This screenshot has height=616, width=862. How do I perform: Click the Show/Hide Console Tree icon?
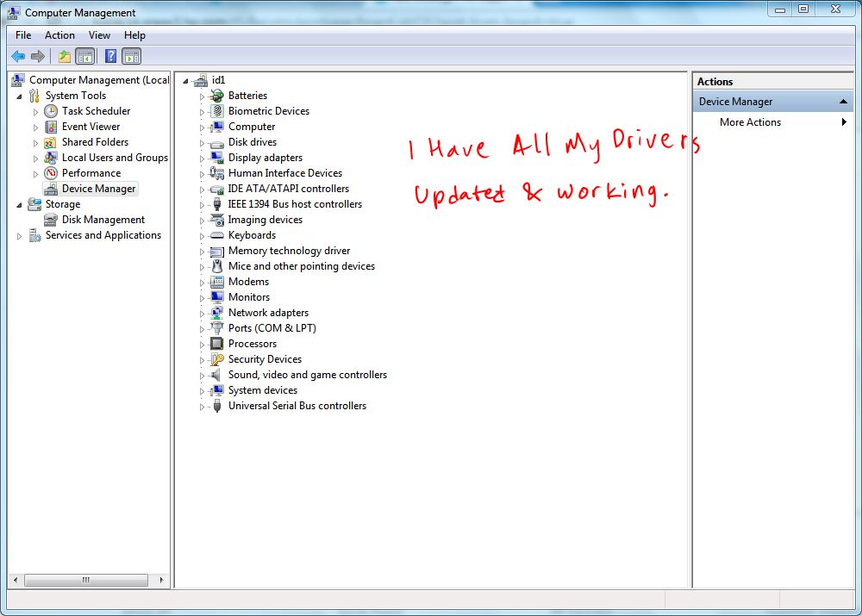[x=84, y=57]
